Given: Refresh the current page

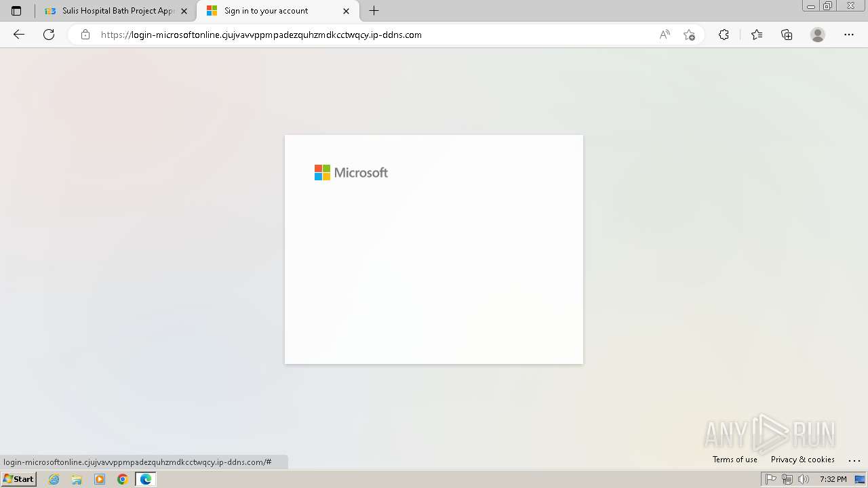Looking at the screenshot, I should point(49,35).
